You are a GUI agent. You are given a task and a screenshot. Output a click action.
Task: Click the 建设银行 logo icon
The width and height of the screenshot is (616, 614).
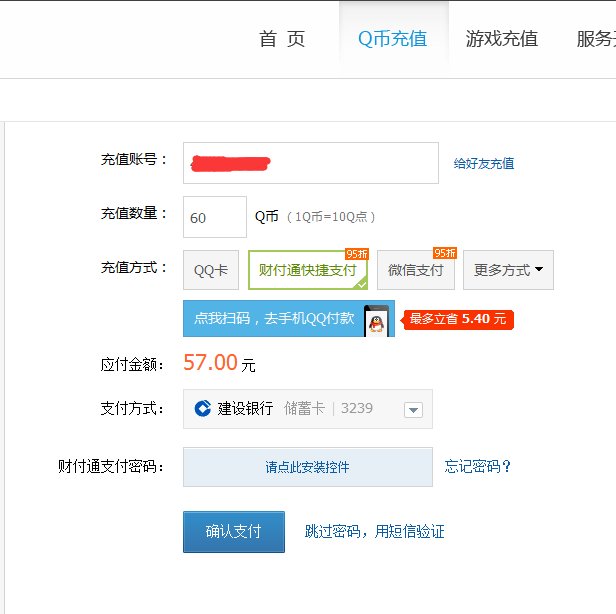tap(203, 408)
